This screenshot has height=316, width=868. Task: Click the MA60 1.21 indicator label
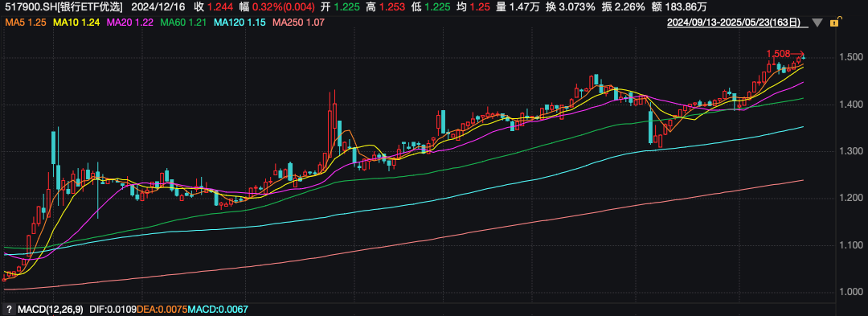184,23
